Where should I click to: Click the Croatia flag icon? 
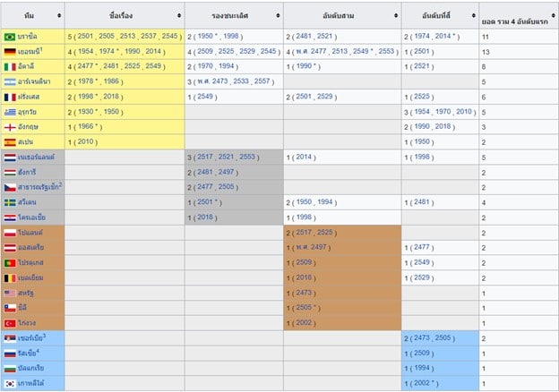[10, 217]
